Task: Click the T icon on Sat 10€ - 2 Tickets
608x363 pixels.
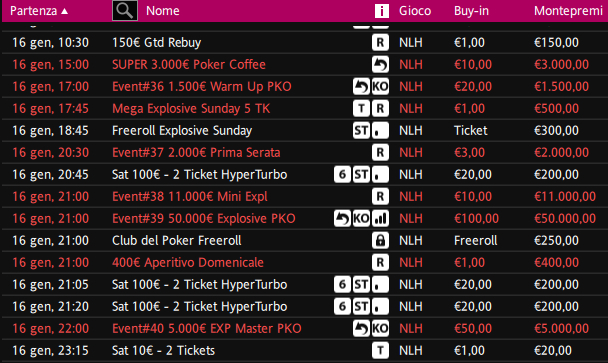Action: (x=380, y=351)
